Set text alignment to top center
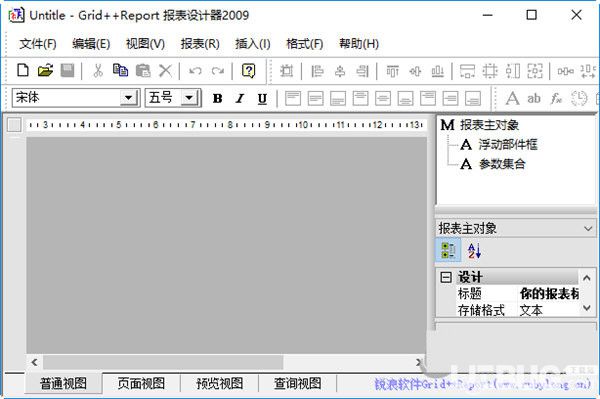The width and height of the screenshot is (600, 399). pos(360,98)
